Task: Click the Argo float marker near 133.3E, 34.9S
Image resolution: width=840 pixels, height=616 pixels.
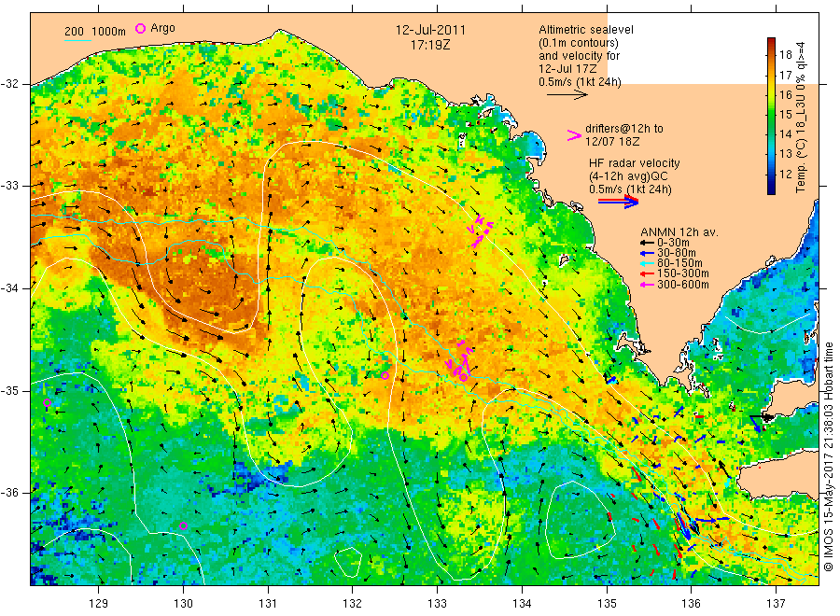Action: tap(463, 378)
